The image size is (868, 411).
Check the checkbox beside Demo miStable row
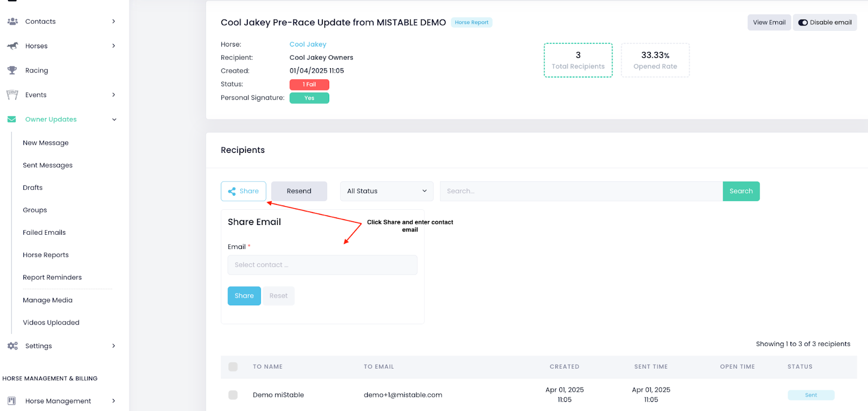pos(233,395)
